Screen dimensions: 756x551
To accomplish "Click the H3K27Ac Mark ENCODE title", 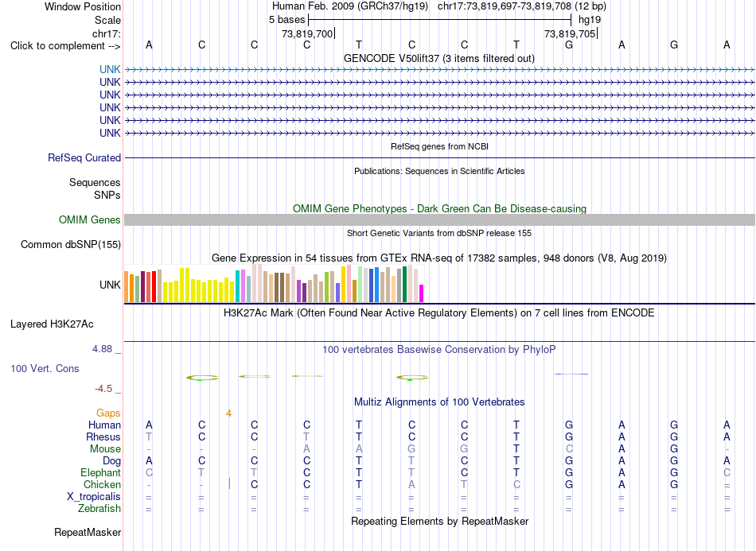I will click(x=438, y=312).
